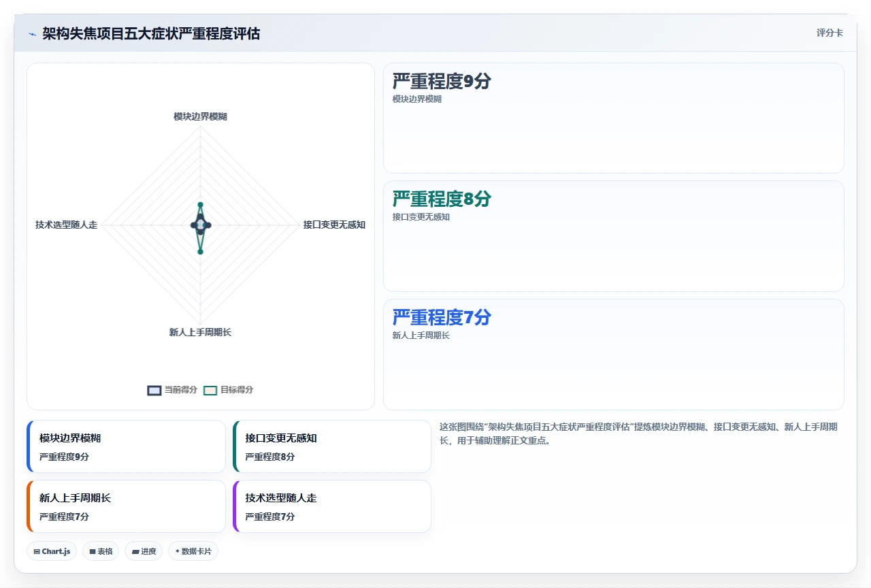
Task: Click the title 架构失焦项目五大症状严重程度评估
Action: coord(151,33)
